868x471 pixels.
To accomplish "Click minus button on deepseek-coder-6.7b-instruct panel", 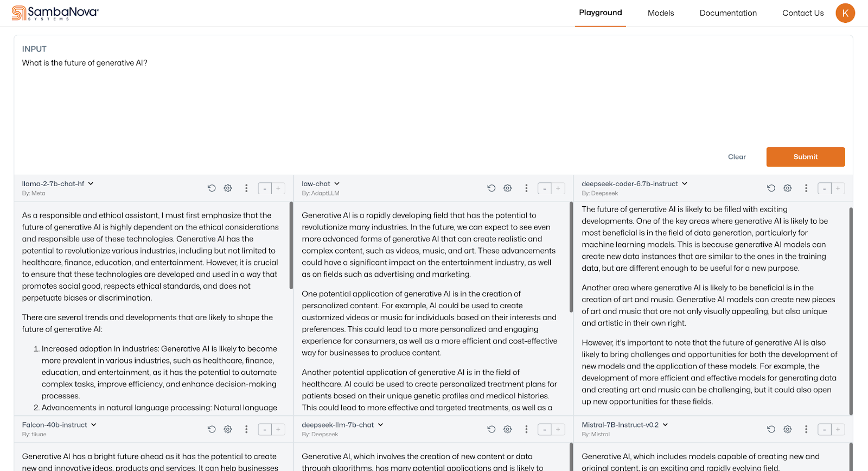I will click(x=825, y=188).
